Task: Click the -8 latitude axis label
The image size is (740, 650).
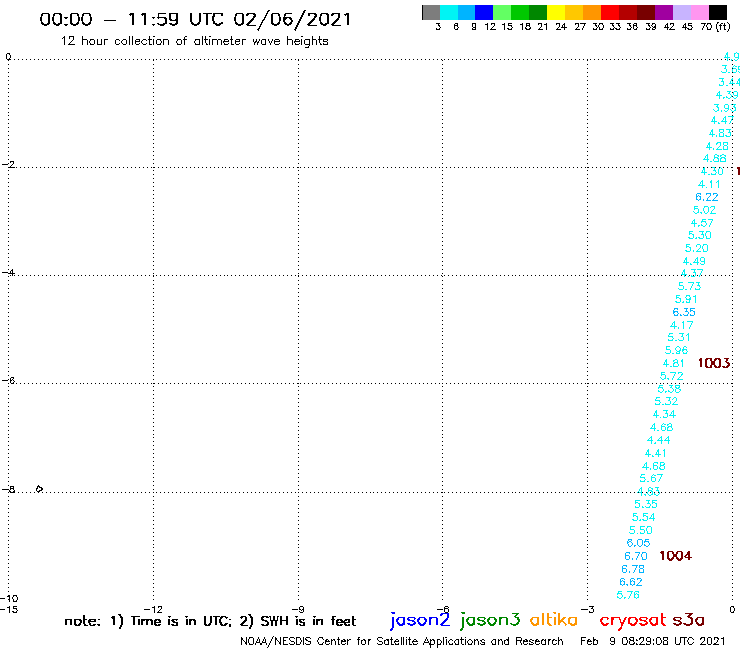Action: tap(8, 489)
